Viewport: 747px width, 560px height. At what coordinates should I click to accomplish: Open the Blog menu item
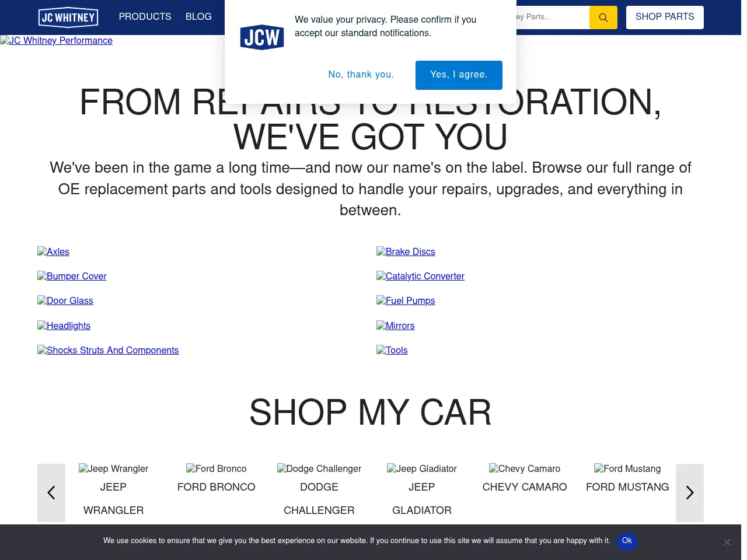[x=198, y=17]
